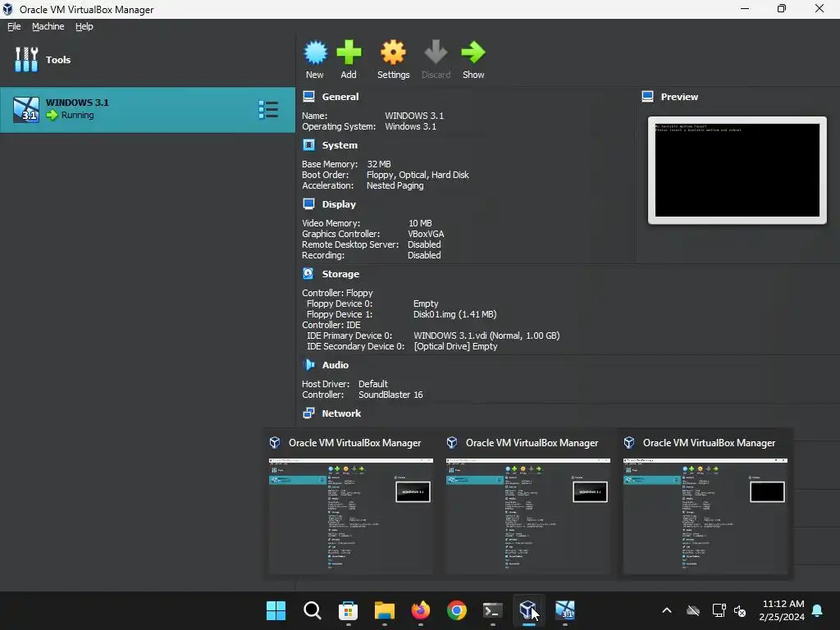This screenshot has height=630, width=840.
Task: Show the running VM window
Action: point(473,59)
